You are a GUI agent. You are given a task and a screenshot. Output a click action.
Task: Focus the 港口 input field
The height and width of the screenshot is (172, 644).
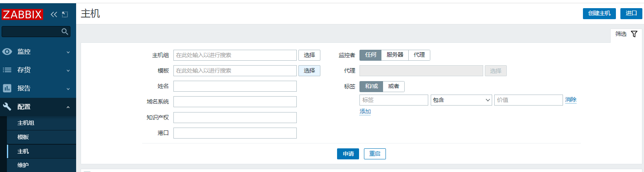click(x=235, y=133)
